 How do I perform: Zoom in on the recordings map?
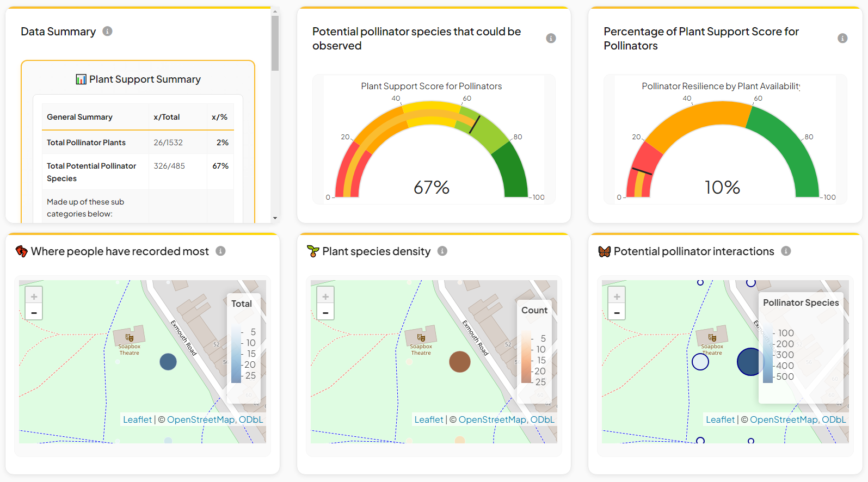(x=34, y=296)
